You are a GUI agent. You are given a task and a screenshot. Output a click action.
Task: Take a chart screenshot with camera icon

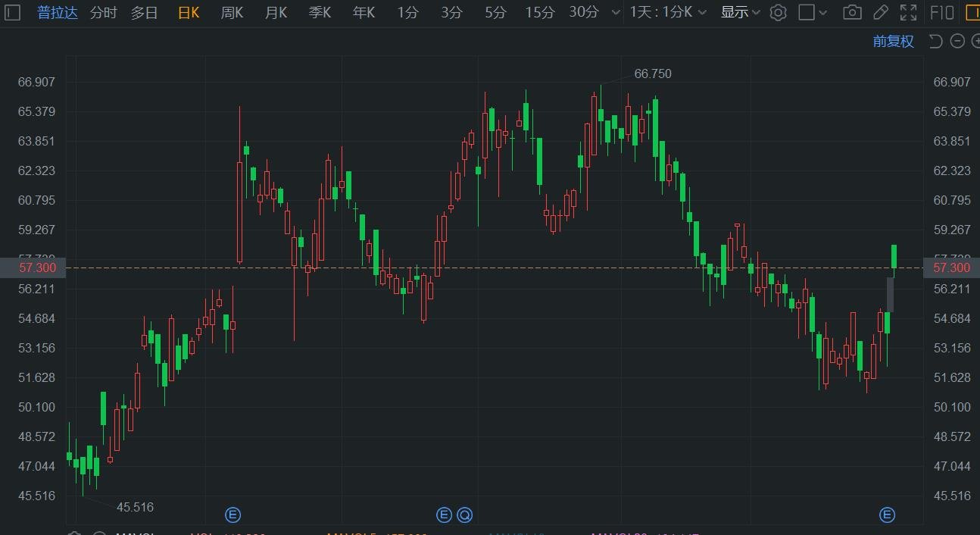click(852, 12)
